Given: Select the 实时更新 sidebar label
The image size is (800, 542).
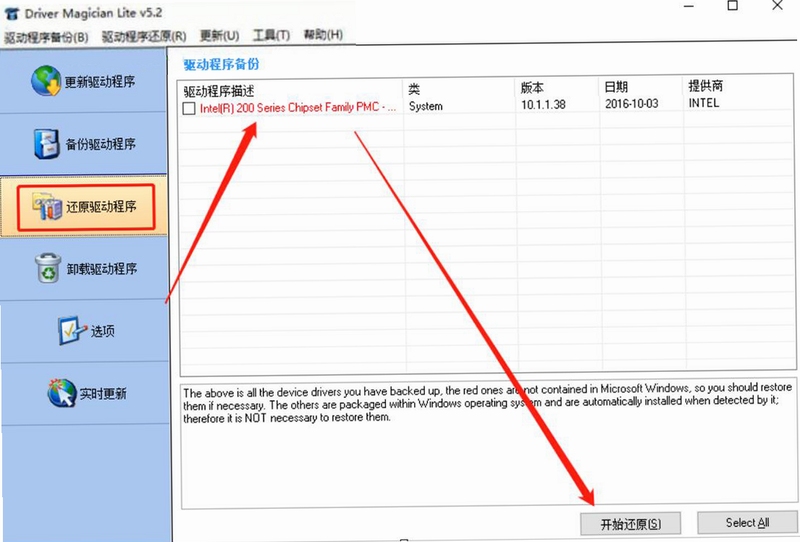Looking at the screenshot, I should [103, 393].
